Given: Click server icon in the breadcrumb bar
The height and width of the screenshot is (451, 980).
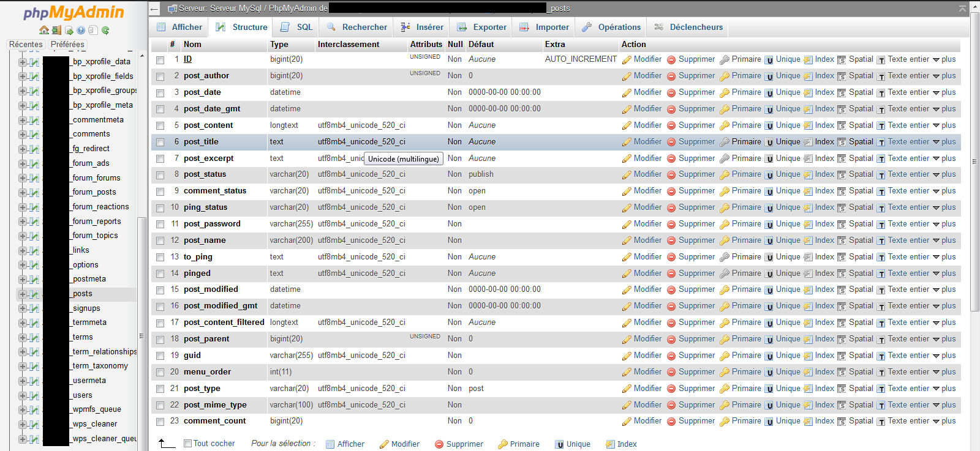Looking at the screenshot, I should click(172, 9).
